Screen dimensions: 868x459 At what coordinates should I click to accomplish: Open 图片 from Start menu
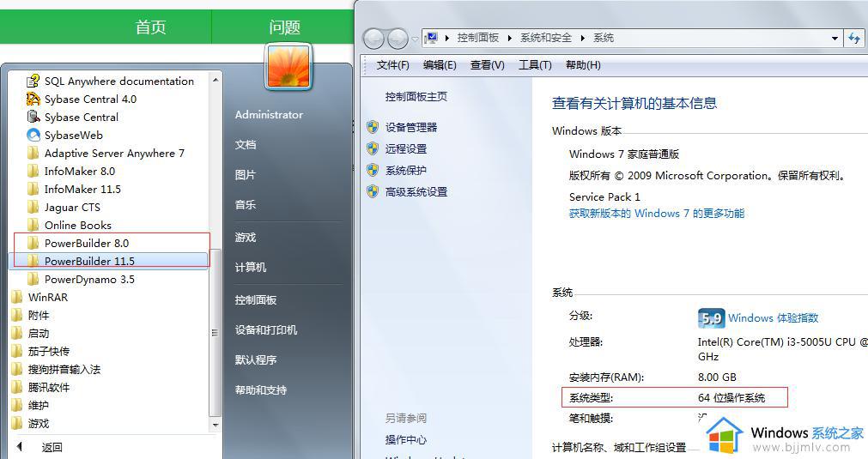[246, 175]
